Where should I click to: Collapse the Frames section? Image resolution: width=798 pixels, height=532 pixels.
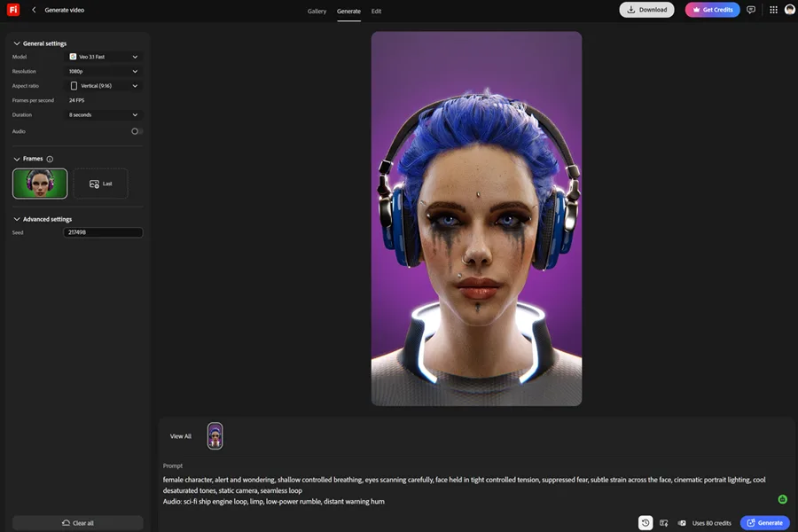(x=17, y=159)
